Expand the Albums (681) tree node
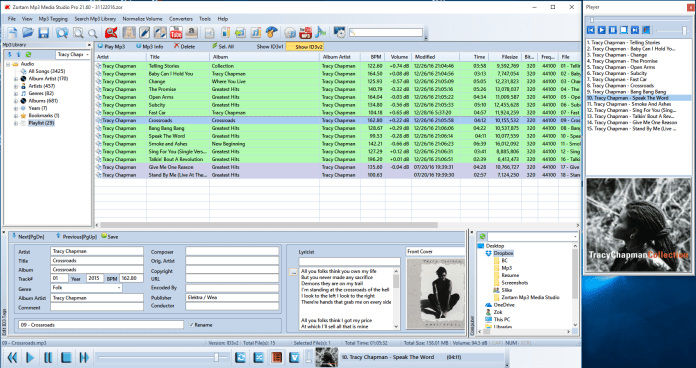Image resolution: width=696 pixels, height=368 pixels. [16, 101]
